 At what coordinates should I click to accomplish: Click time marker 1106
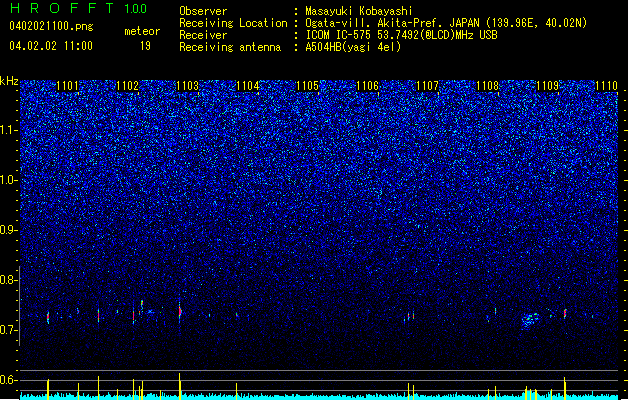coord(367,86)
